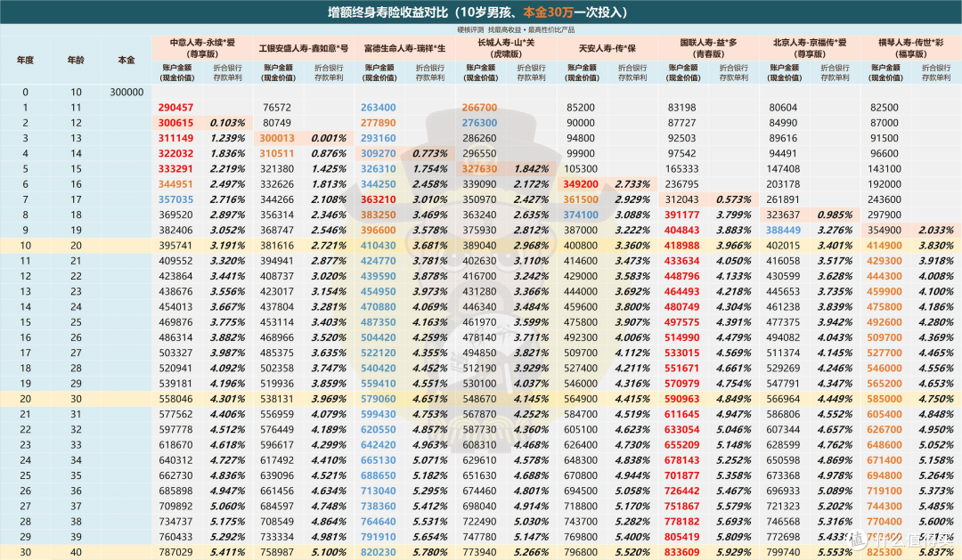The image size is (962, 560).
Task: Select the '年龄' column header
Action: pos(76,61)
